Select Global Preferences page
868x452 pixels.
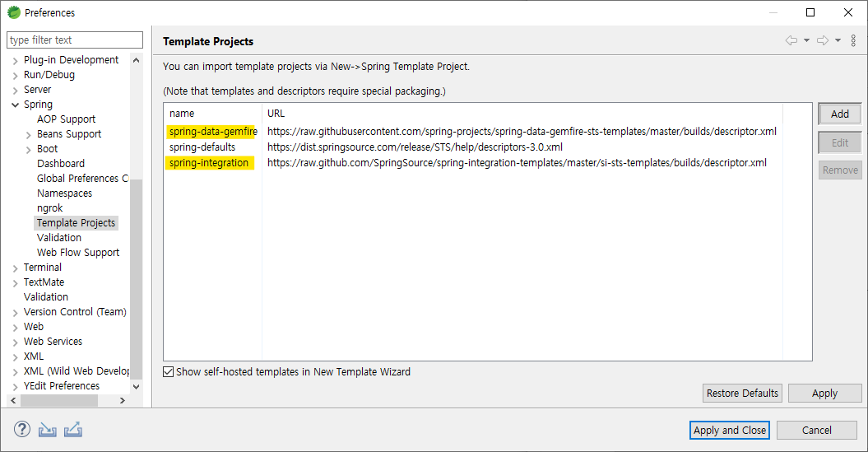coord(82,179)
